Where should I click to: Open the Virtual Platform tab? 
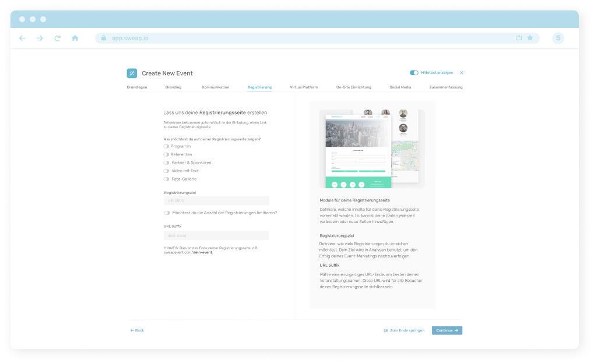click(x=304, y=87)
